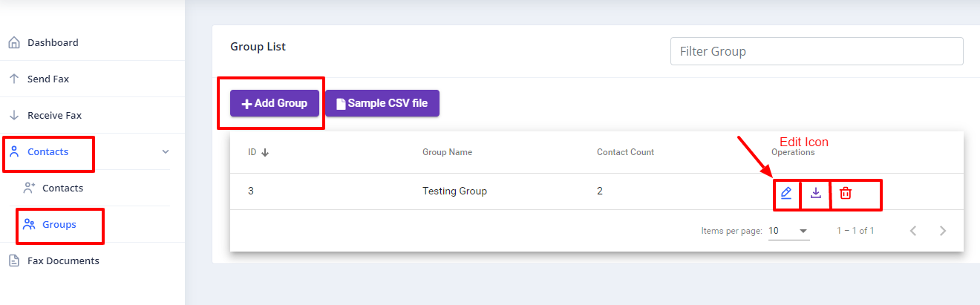Click the Testing Group name cell

[x=454, y=191]
